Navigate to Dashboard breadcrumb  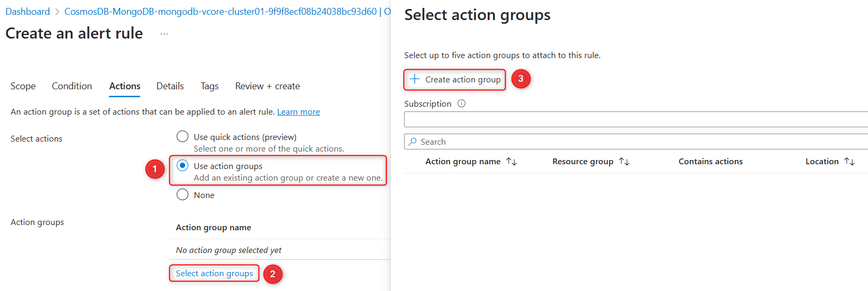28,12
